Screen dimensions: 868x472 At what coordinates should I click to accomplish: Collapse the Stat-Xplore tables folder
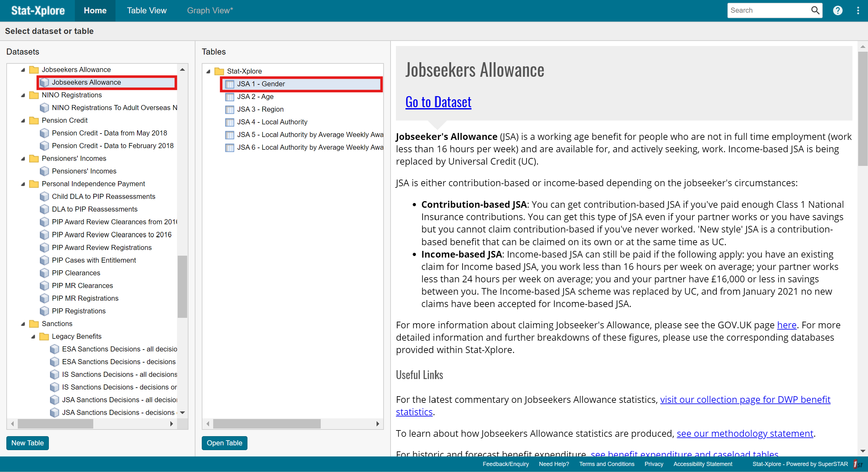(x=208, y=71)
